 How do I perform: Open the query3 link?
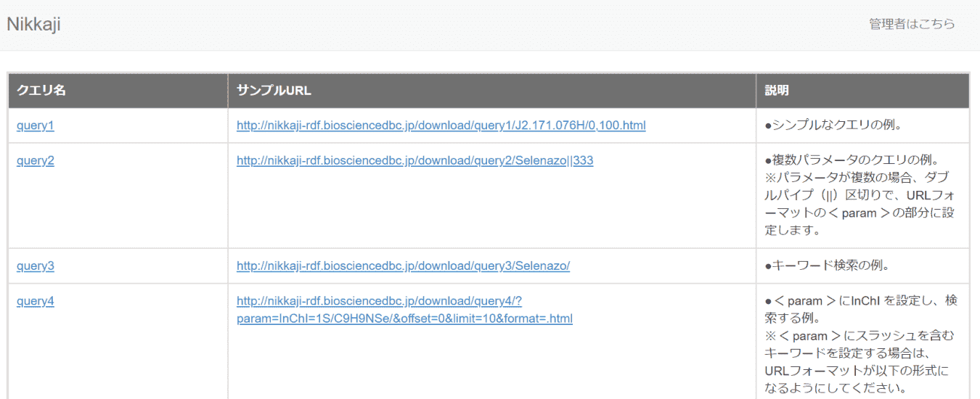(36, 266)
